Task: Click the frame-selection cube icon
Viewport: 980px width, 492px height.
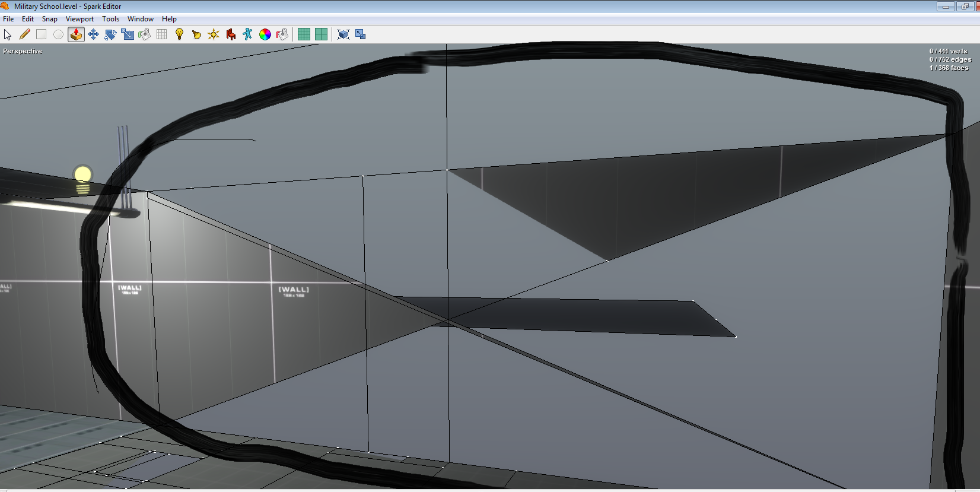Action: click(343, 34)
